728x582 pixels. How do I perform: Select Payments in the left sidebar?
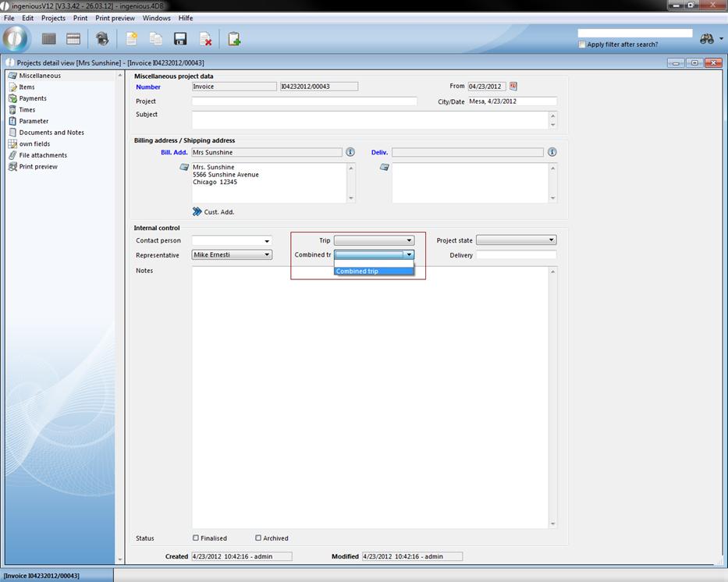(x=33, y=98)
